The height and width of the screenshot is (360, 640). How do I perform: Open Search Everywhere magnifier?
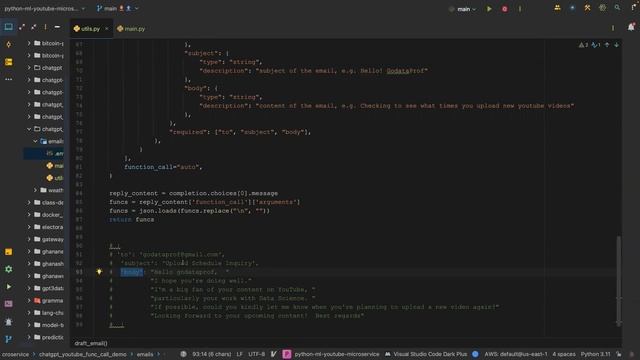[x=617, y=8]
